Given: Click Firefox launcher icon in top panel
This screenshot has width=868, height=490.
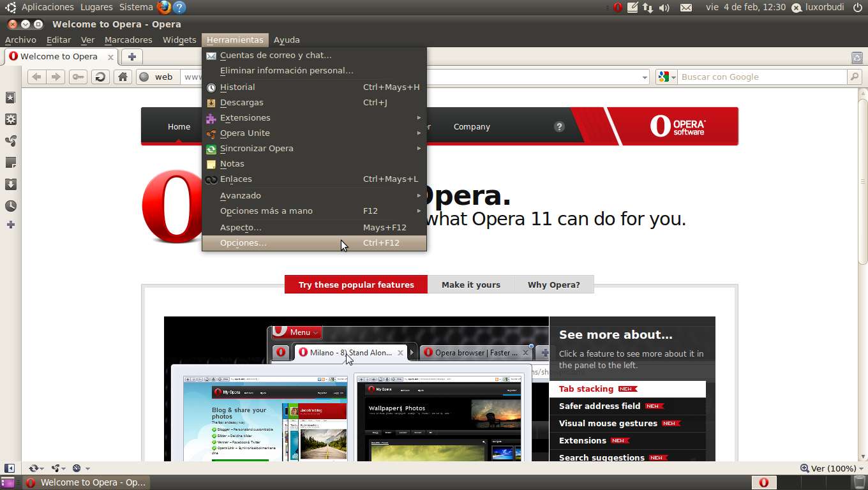Looking at the screenshot, I should (x=164, y=7).
